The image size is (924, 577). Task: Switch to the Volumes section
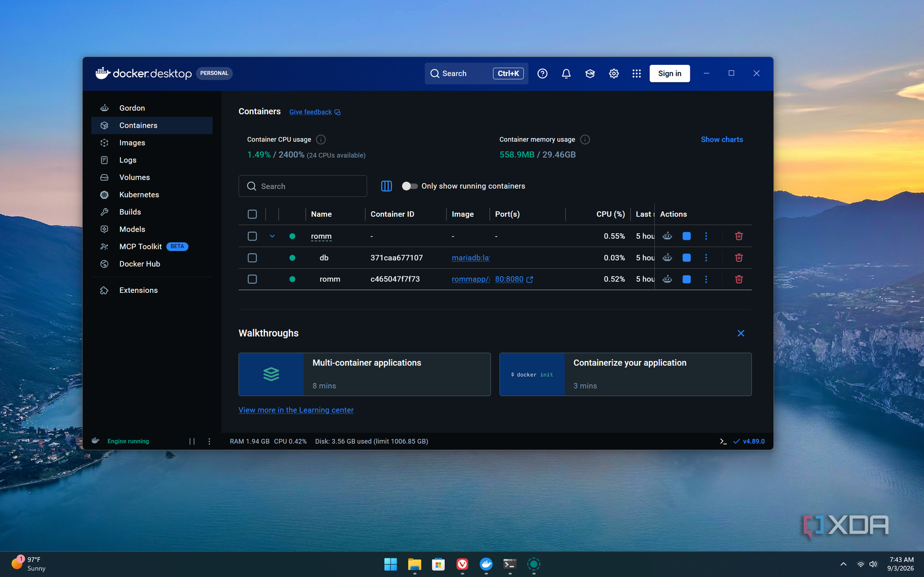(x=152, y=177)
